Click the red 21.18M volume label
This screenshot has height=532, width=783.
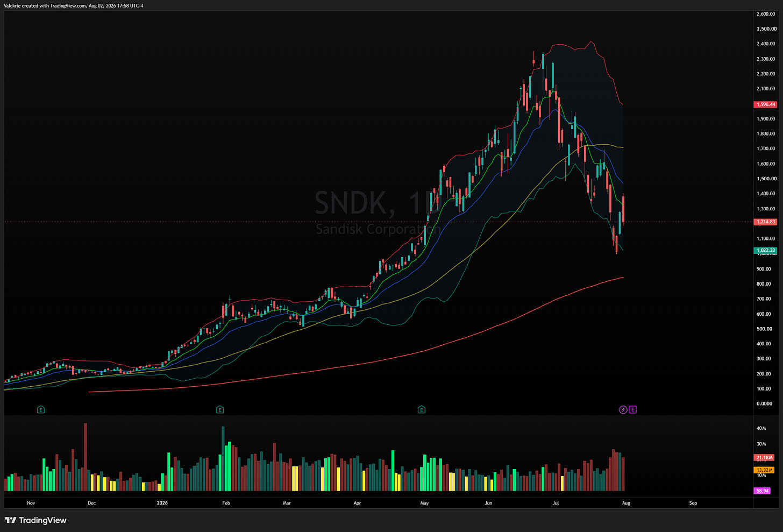click(764, 458)
